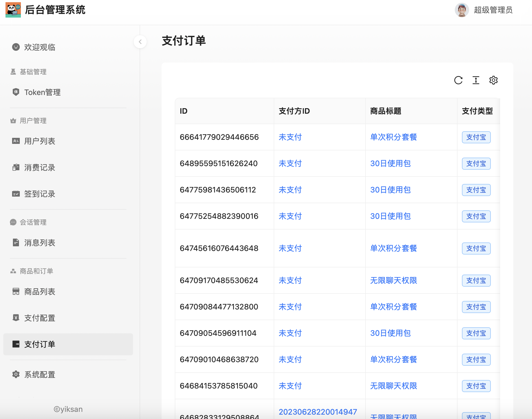
Task: Click the 消费记录 icon
Action: coord(16,167)
